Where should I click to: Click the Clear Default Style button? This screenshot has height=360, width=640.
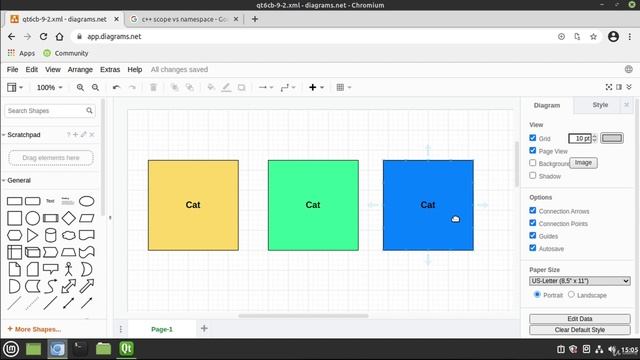[x=580, y=330]
